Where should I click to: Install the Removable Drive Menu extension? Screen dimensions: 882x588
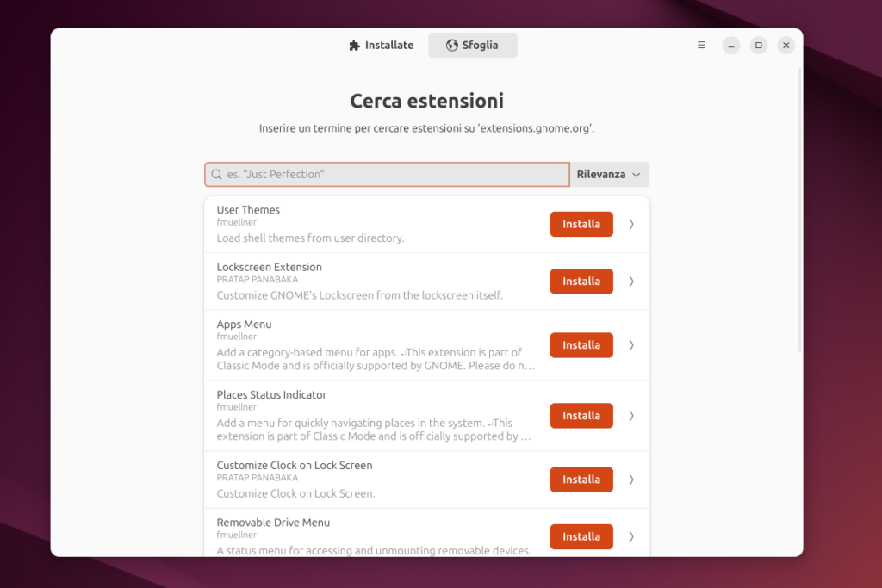pos(581,536)
